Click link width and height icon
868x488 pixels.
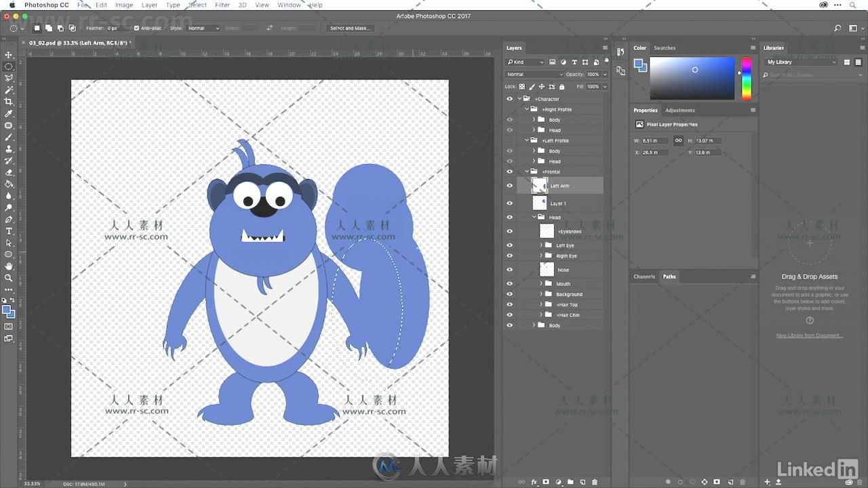pos(678,140)
